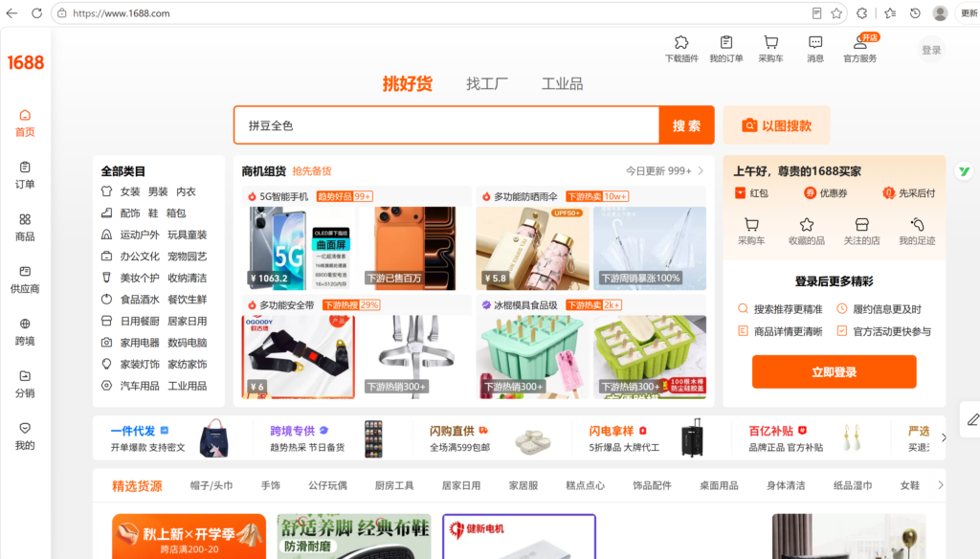Open 官方服务 official service icon
The image size is (980, 559).
(860, 49)
